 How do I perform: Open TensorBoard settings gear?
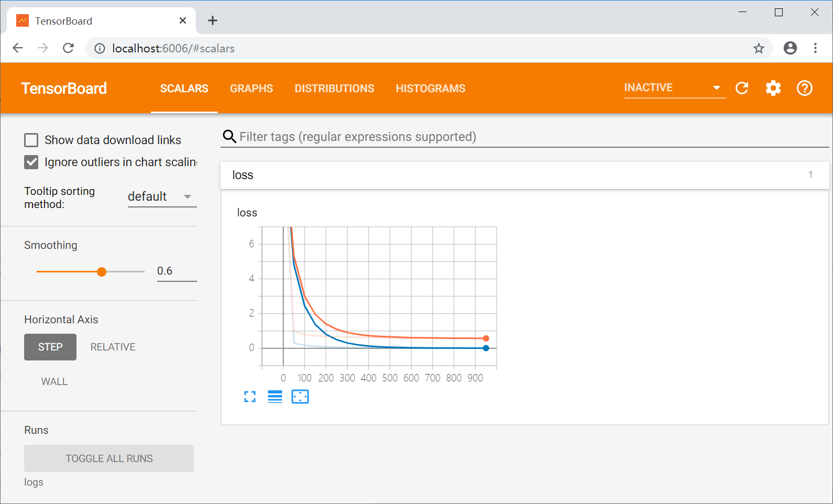[773, 88]
